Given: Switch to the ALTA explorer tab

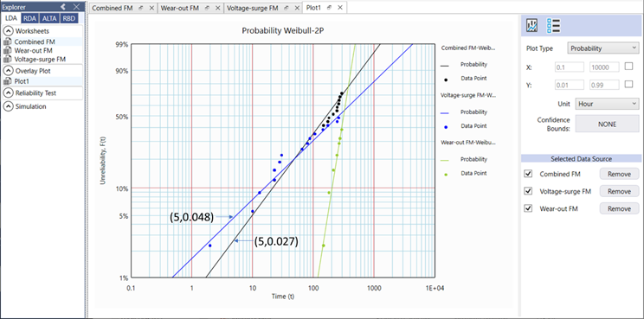Looking at the screenshot, I should click(x=48, y=18).
